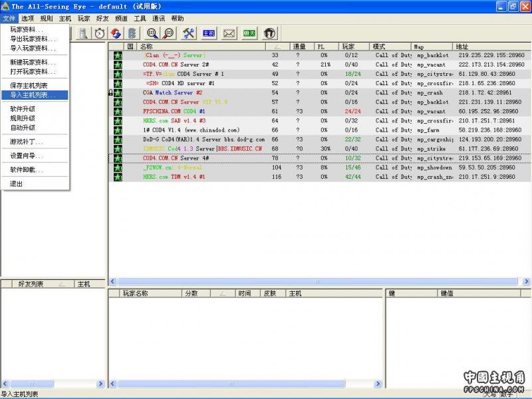This screenshot has height=399, width=532.
Task: Choose 退出 to exit the program
Action: (35, 184)
